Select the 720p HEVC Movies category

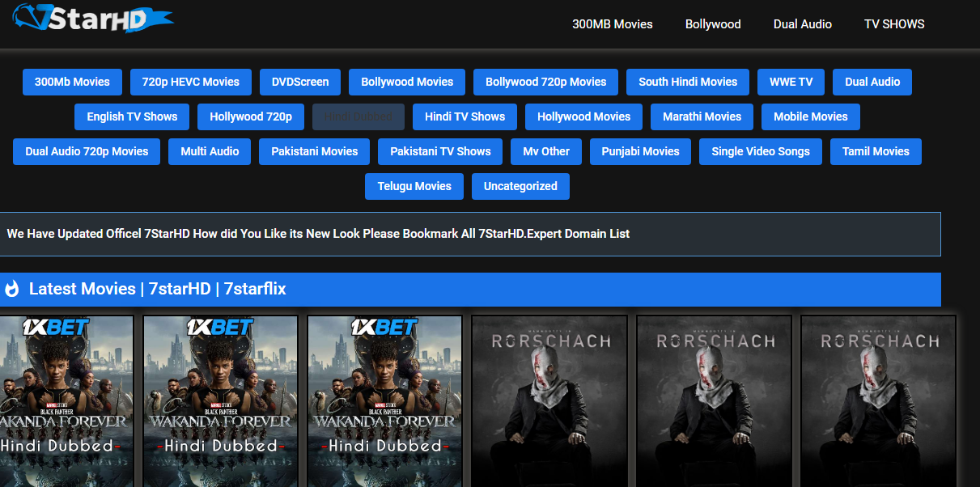191,82
